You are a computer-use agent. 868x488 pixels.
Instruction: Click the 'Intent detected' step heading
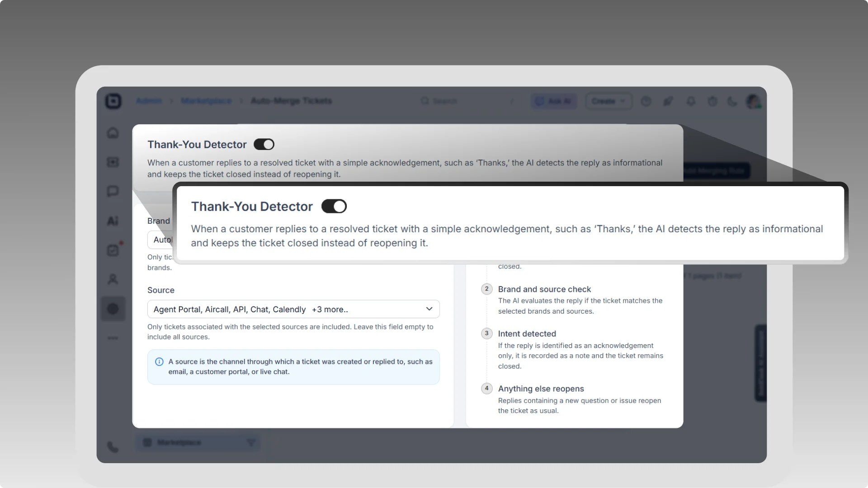pos(527,334)
